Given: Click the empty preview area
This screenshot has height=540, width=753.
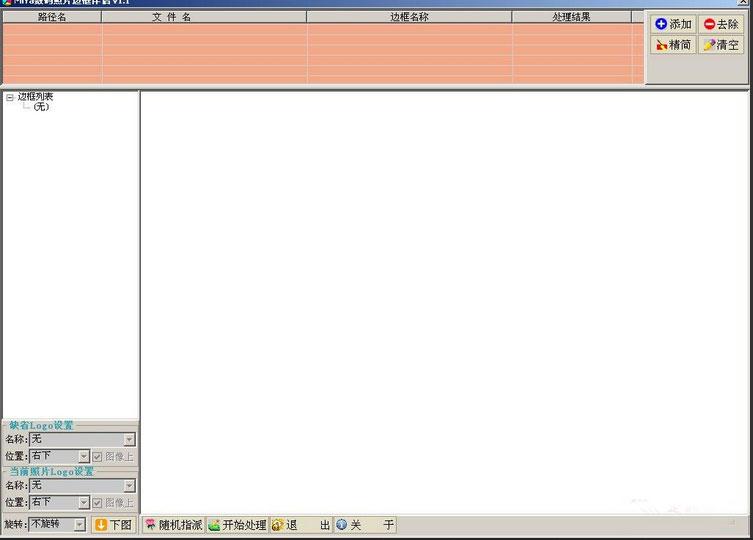Looking at the screenshot, I should point(444,303).
